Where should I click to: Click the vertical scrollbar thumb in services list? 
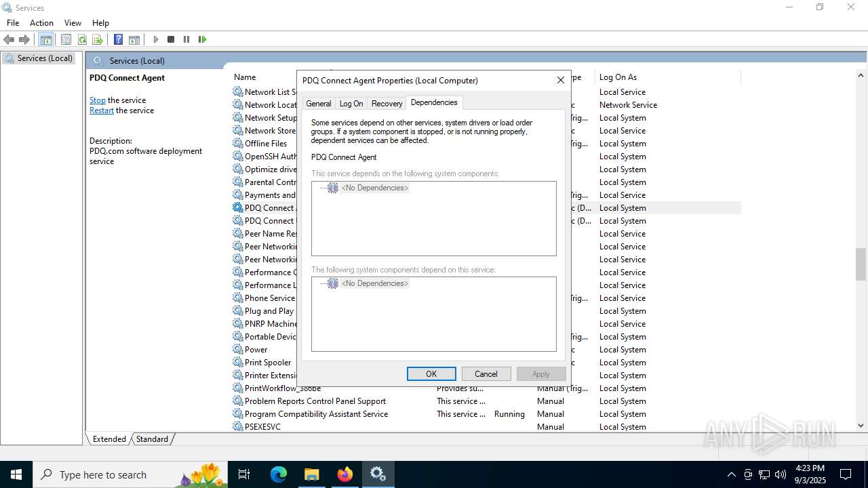(x=861, y=264)
